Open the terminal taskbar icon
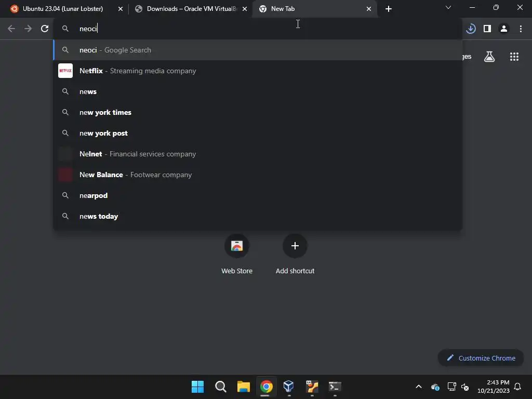 335,387
